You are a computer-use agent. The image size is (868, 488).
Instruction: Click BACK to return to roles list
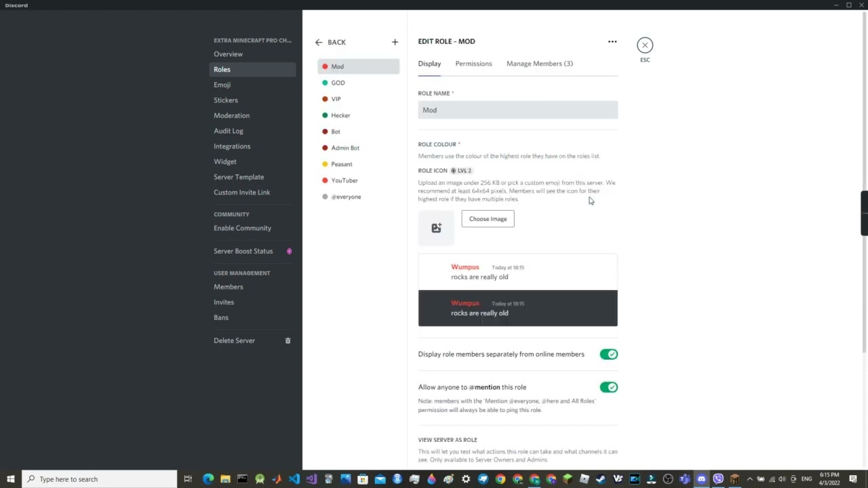pyautogui.click(x=337, y=42)
